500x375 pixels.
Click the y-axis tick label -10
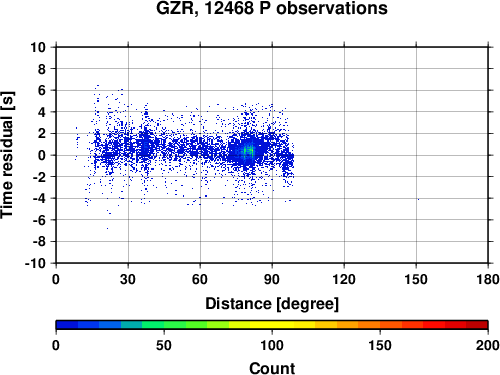(35, 263)
